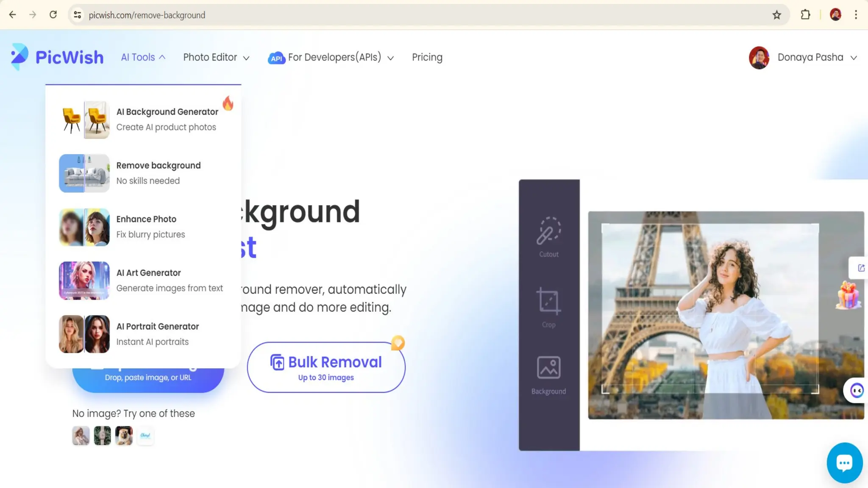Select the Crop tool icon
Image resolution: width=868 pixels, height=488 pixels.
click(549, 302)
